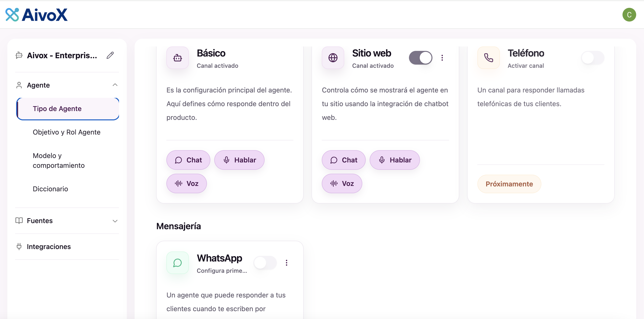Viewport: 644px width, 319px height.
Task: Toggle the Teléfono channel switch
Action: (x=592, y=58)
